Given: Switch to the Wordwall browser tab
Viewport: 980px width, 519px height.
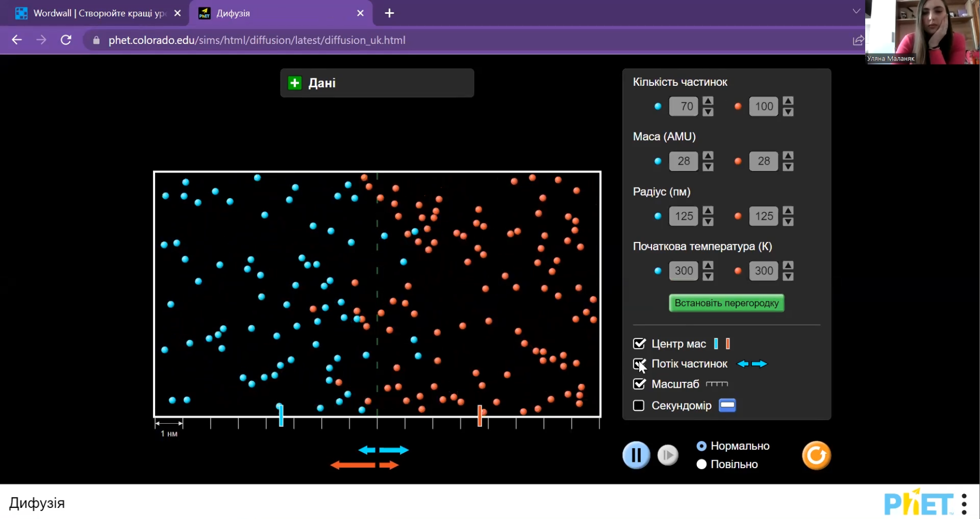Looking at the screenshot, I should [98, 13].
